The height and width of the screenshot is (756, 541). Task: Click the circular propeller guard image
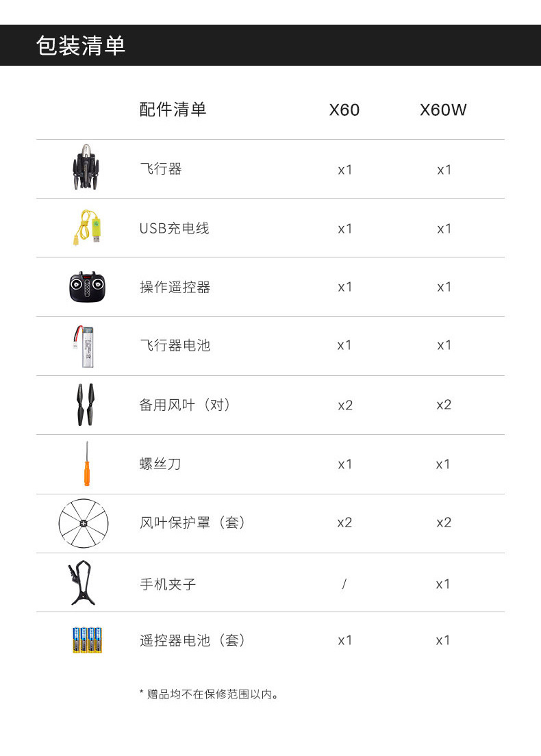pyautogui.click(x=84, y=523)
